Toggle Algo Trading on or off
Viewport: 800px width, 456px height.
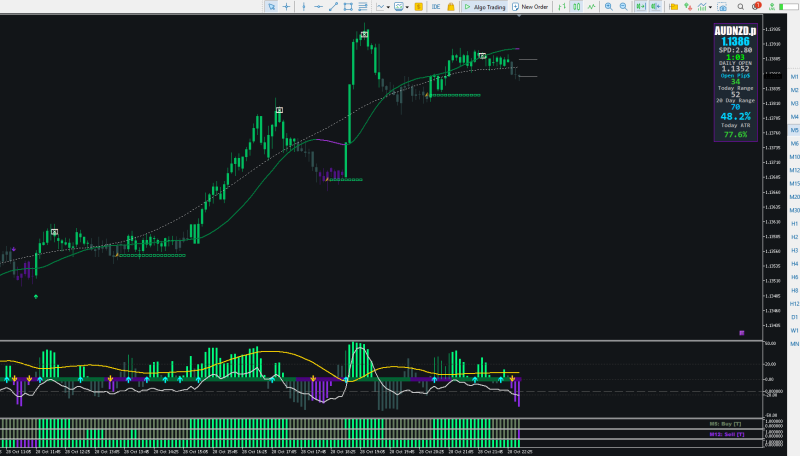pos(484,7)
